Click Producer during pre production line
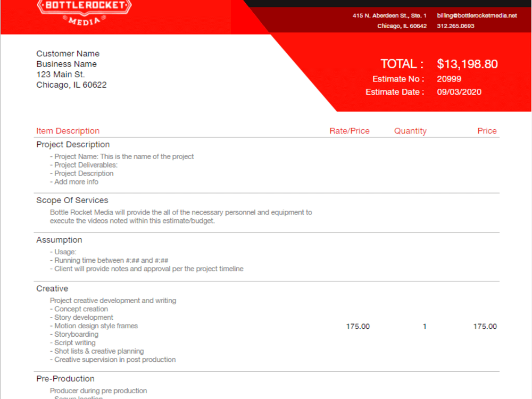 pyautogui.click(x=98, y=391)
